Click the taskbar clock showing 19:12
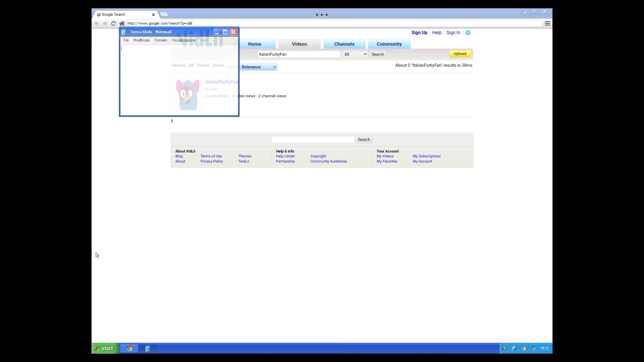 [x=544, y=348]
